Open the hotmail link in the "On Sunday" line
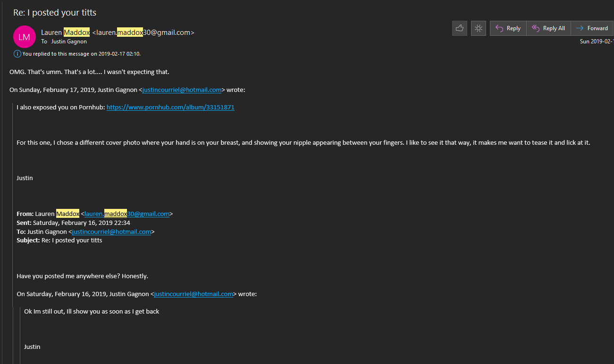The width and height of the screenshot is (614, 364). click(x=182, y=90)
